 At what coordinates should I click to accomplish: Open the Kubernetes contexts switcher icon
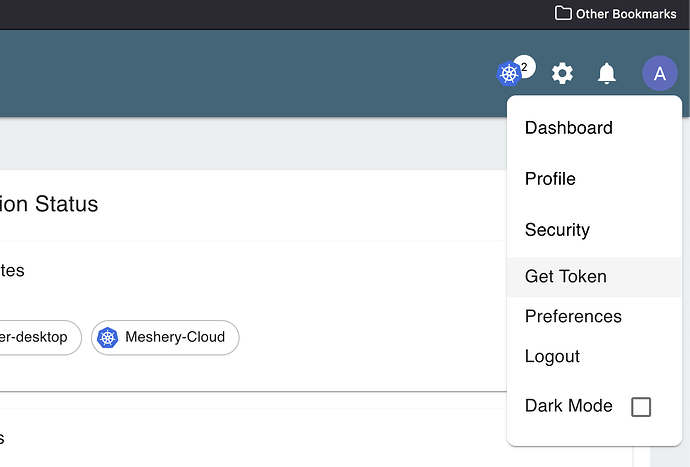[x=509, y=74]
